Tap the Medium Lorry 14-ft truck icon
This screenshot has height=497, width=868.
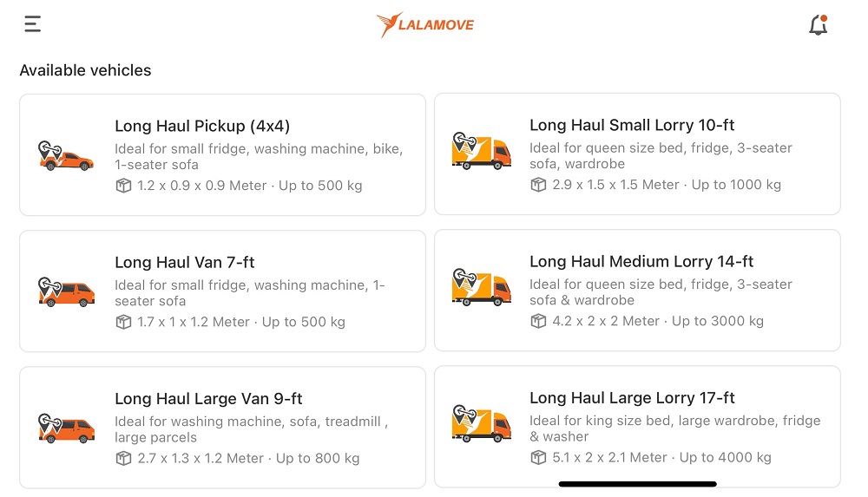tap(482, 288)
